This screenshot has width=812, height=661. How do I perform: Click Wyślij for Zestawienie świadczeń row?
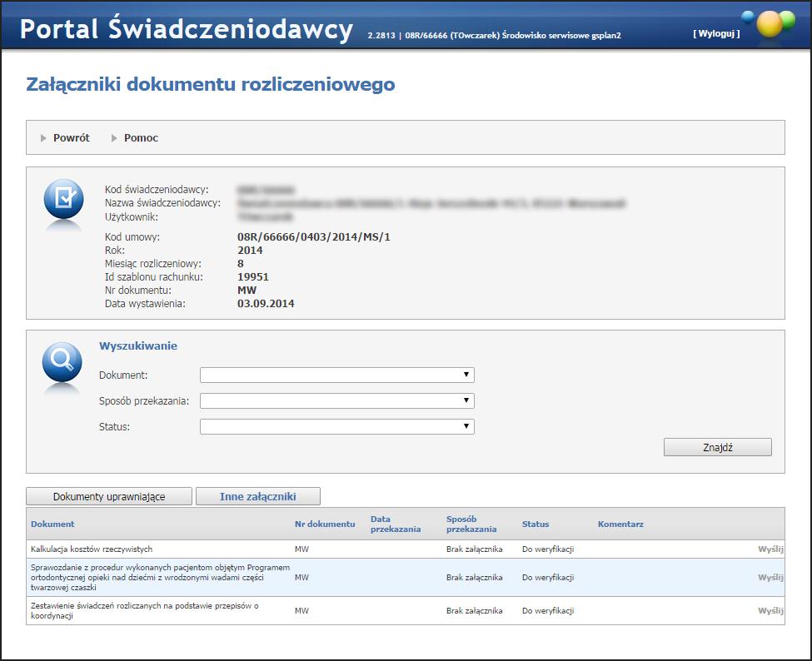[x=770, y=611]
